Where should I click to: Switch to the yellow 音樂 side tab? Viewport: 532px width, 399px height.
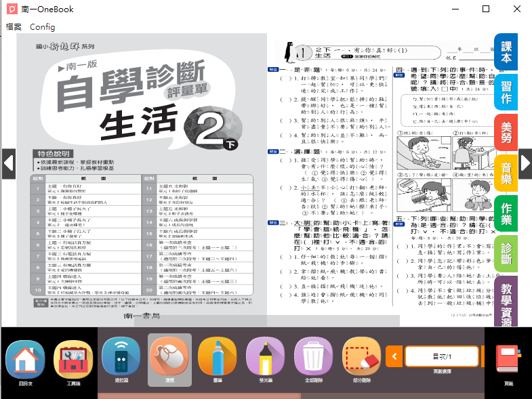pyautogui.click(x=506, y=173)
